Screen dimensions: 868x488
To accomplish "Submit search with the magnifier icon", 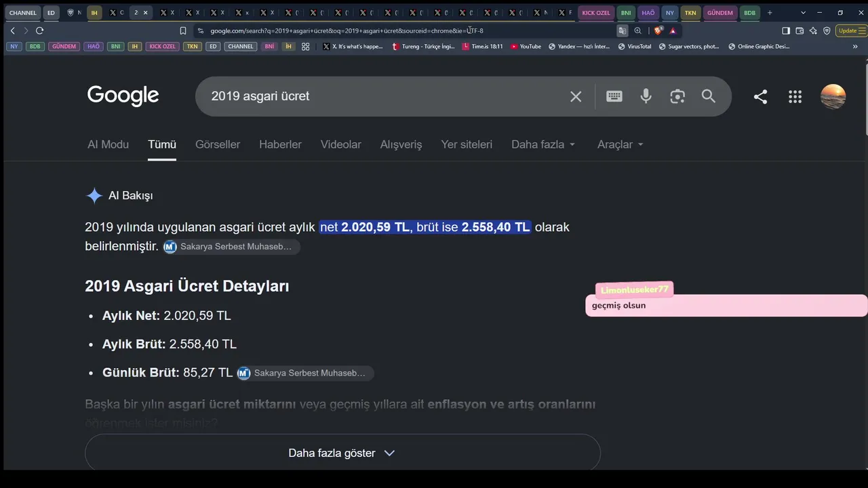I will (x=709, y=96).
